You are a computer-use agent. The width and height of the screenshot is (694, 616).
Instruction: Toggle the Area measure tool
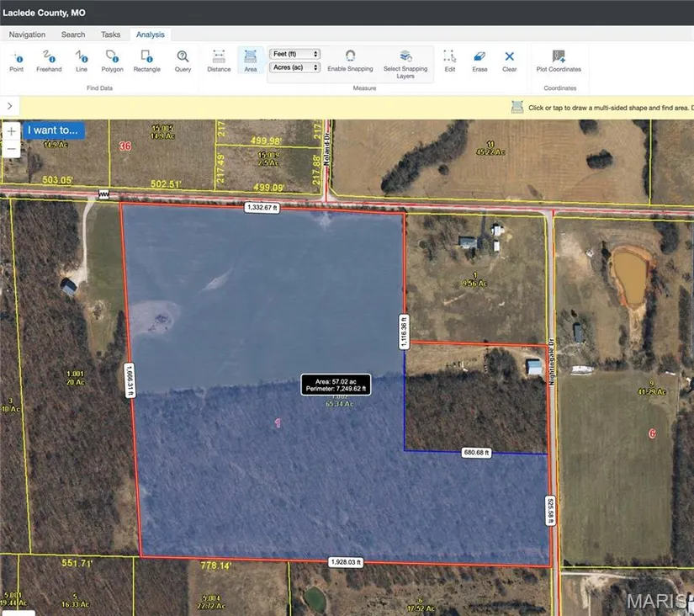pyautogui.click(x=251, y=60)
